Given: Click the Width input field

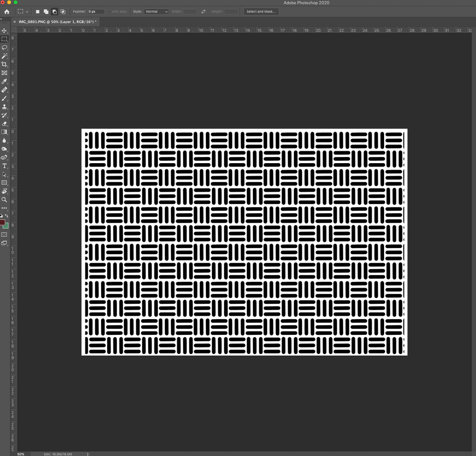Looking at the screenshot, I should tap(190, 11).
